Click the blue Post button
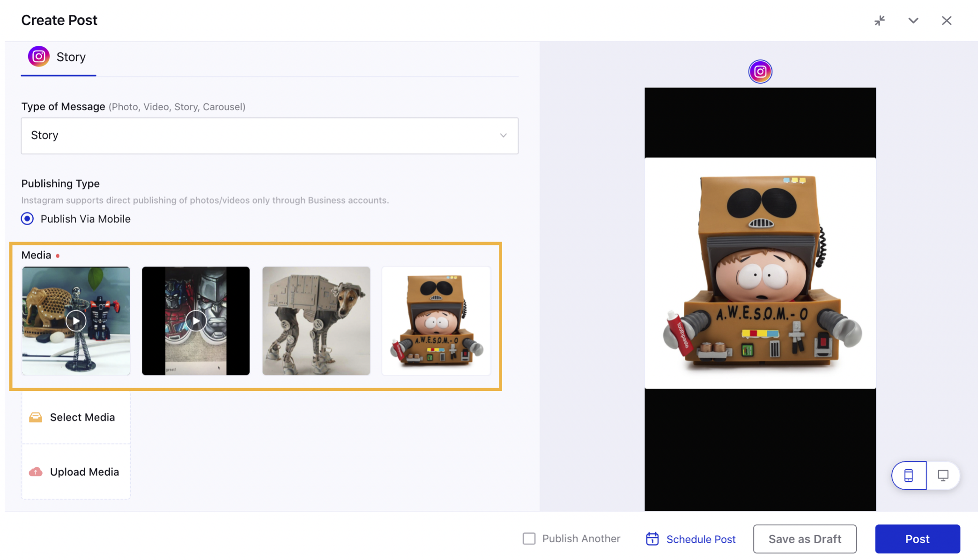This screenshot has height=560, width=978. (x=918, y=539)
